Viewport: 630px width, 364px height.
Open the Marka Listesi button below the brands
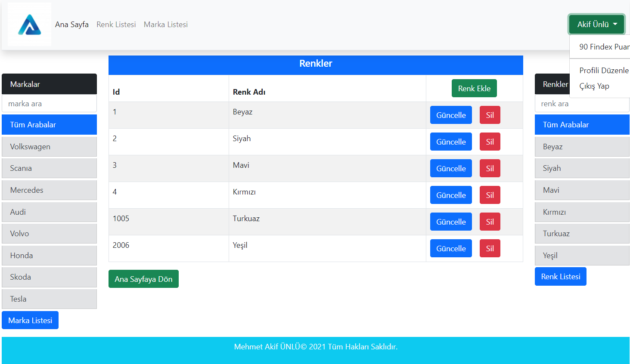coord(30,320)
